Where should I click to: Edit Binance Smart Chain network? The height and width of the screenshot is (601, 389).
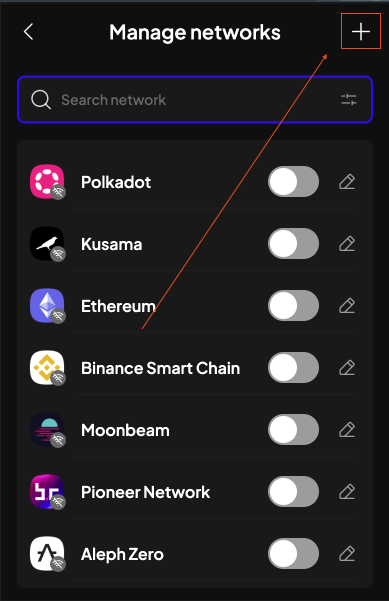(x=347, y=368)
